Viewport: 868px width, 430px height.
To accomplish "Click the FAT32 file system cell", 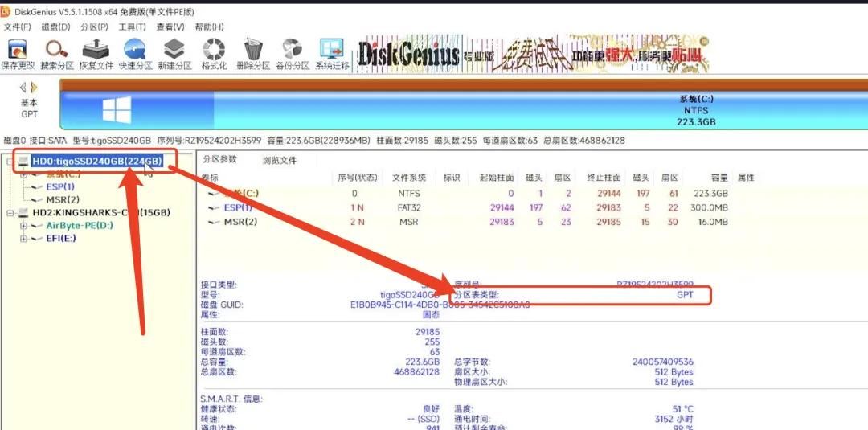I will (x=408, y=207).
